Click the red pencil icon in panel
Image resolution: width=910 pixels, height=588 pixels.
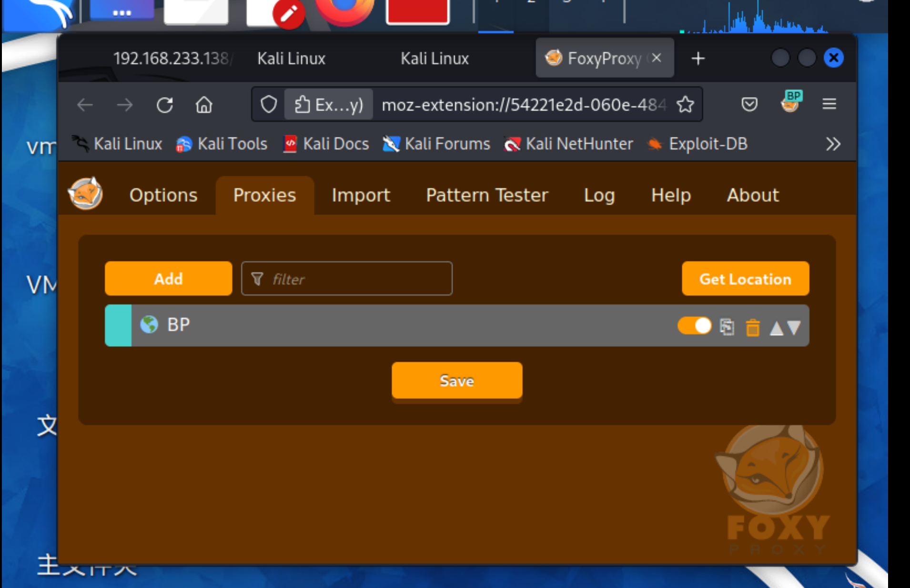tap(289, 13)
